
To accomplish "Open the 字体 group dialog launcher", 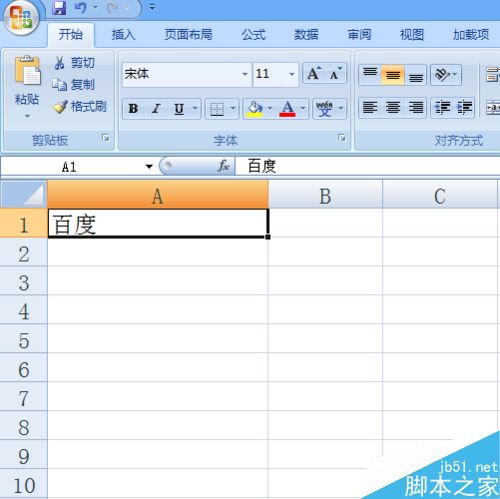I will [x=342, y=137].
